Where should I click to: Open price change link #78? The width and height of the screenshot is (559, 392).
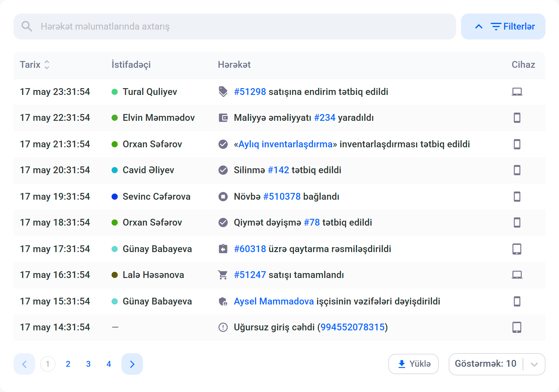(312, 223)
